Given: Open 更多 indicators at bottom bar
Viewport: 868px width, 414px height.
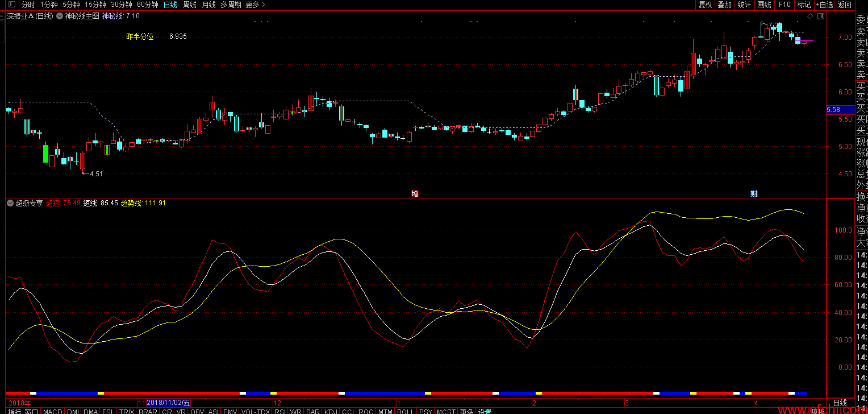Looking at the screenshot, I should [466, 411].
